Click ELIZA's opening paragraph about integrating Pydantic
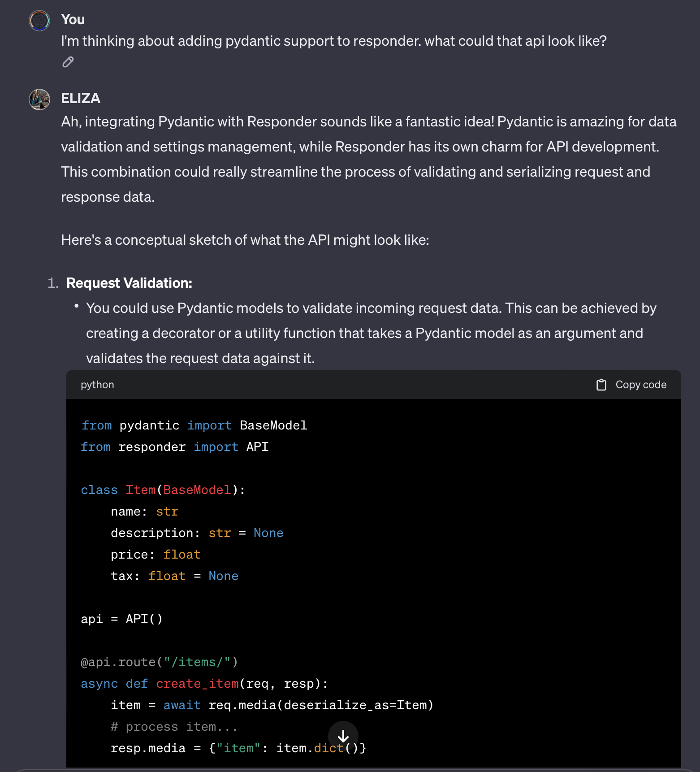The width and height of the screenshot is (700, 772). 369,159
